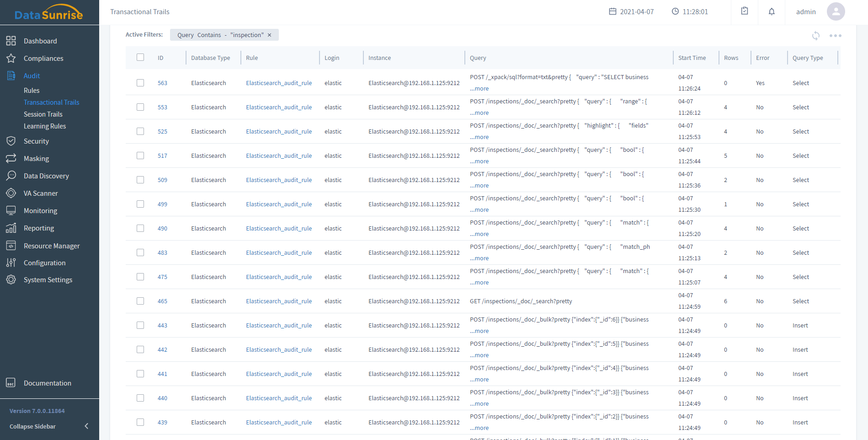Screen dimensions: 868x440
Task: Expand the query text with …more for ID 553
Action: [x=479, y=113]
